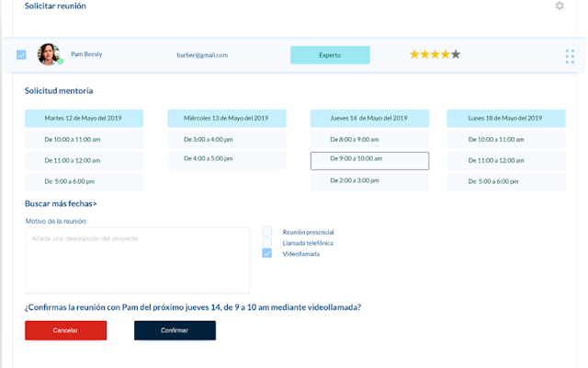Screen dimensions: 588x368
Task: Click the Solicitud mentoría heading
Action: [59, 91]
